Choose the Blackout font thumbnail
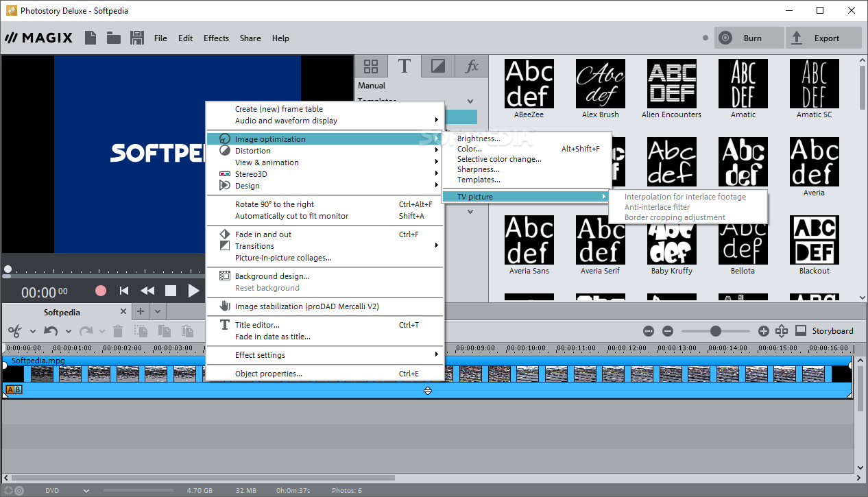The image size is (868, 497). [x=814, y=240]
